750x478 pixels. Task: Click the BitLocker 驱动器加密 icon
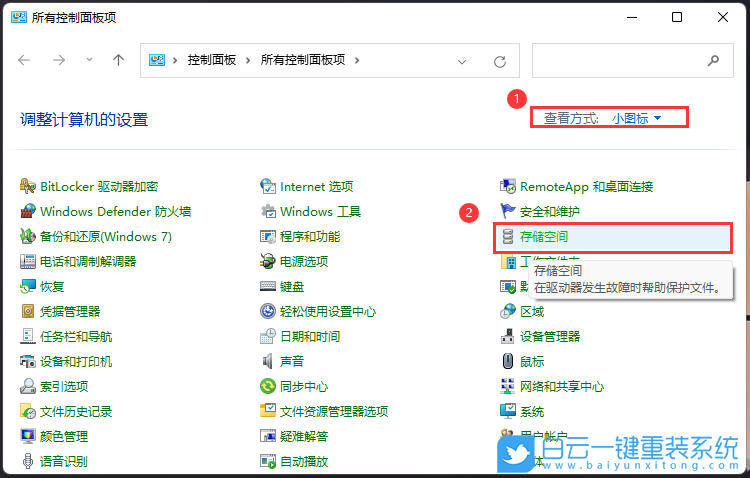(x=28, y=186)
